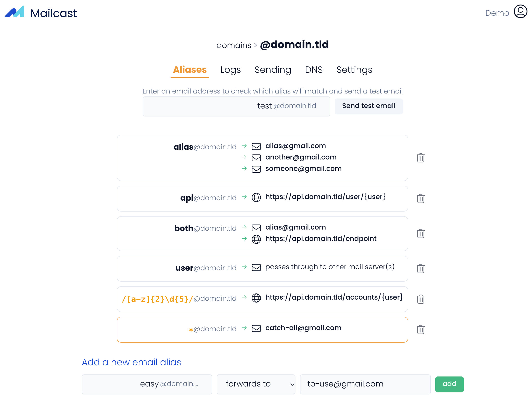532x399 pixels.
Task: Navigate to domains breadcrumb link
Action: tap(234, 45)
